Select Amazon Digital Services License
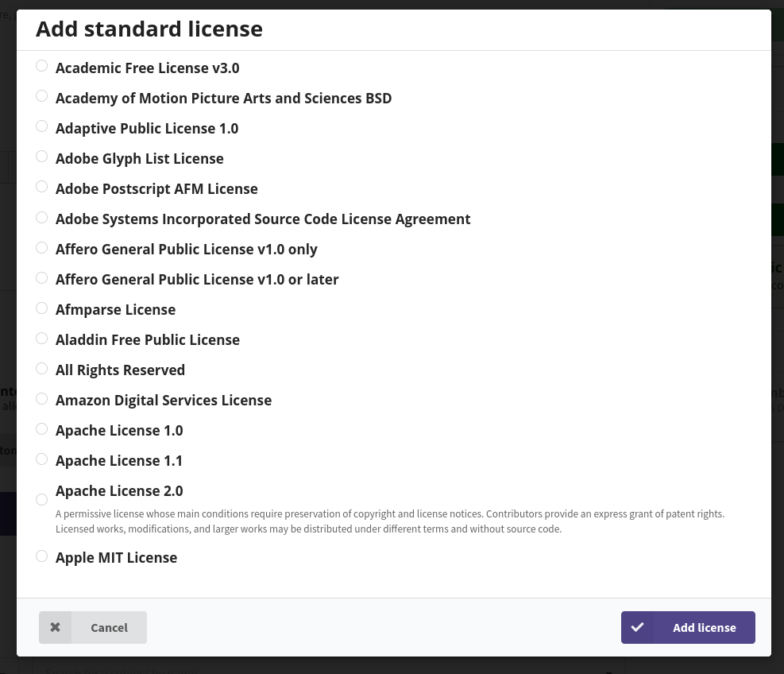The image size is (784, 674). tap(41, 398)
